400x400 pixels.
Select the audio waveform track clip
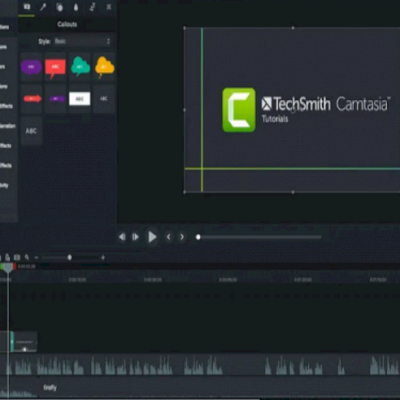200,364
